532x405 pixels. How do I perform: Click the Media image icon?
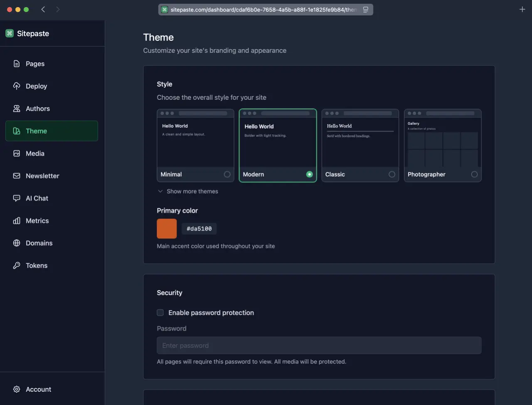[x=17, y=153]
